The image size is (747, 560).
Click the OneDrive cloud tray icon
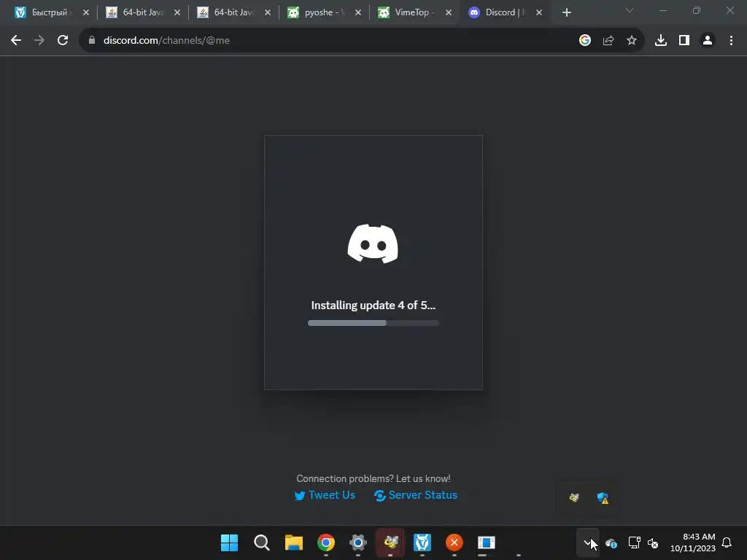[x=611, y=542]
